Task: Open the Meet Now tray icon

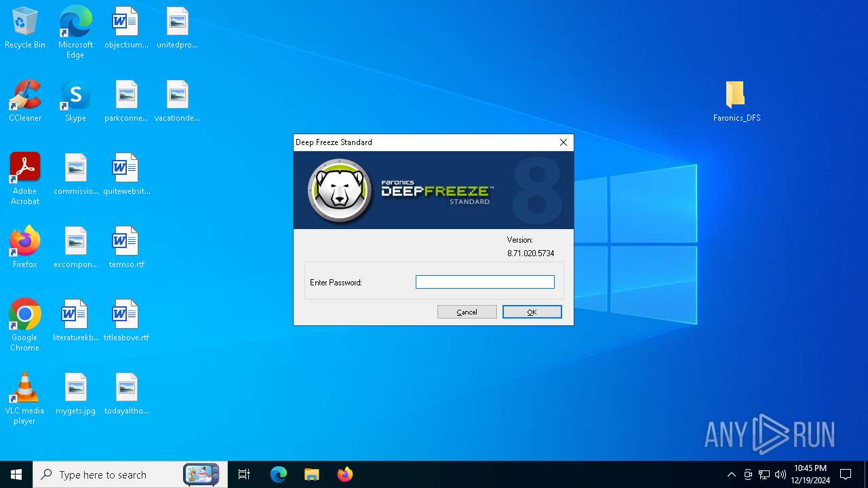Action: pyautogui.click(x=748, y=474)
